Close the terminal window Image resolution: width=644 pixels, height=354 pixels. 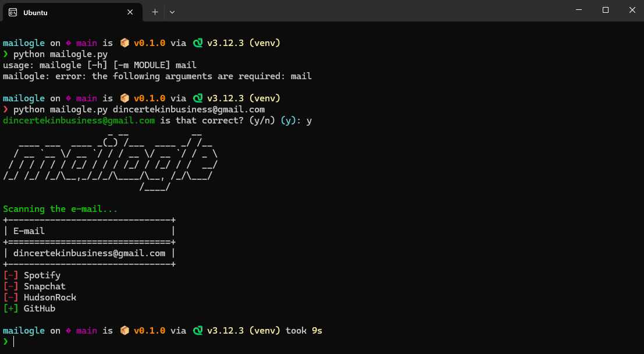632,10
